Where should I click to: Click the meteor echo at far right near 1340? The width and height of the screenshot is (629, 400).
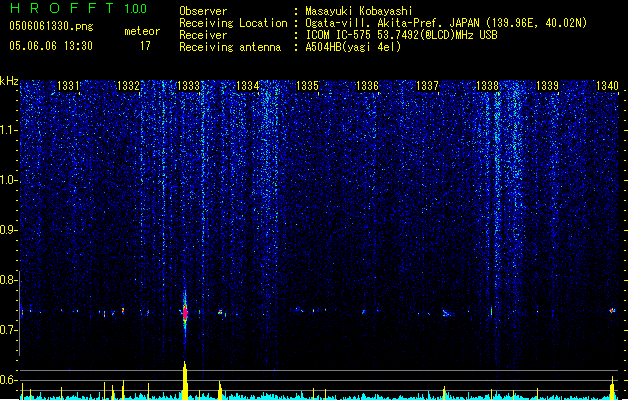pos(612,310)
